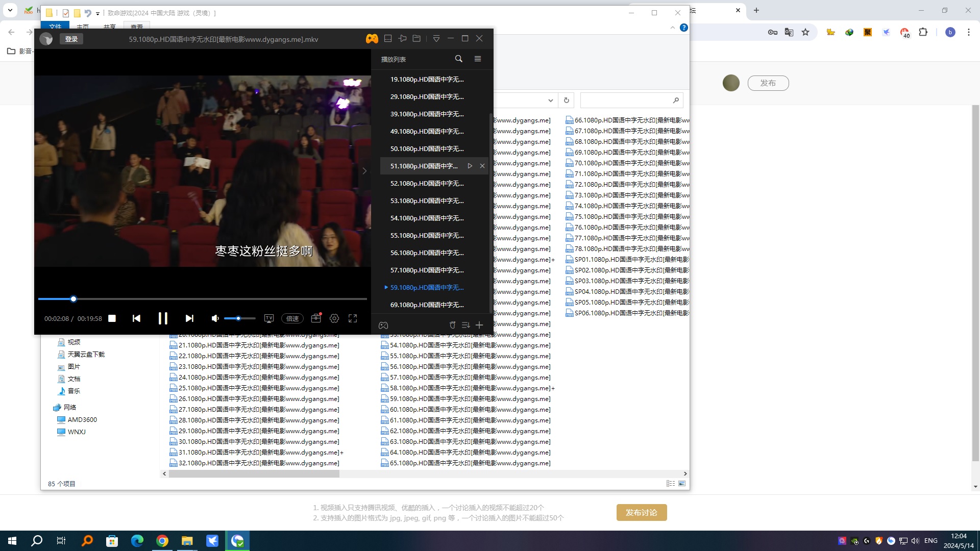Adjust the player volume slider
980x551 pixels.
tap(240, 318)
